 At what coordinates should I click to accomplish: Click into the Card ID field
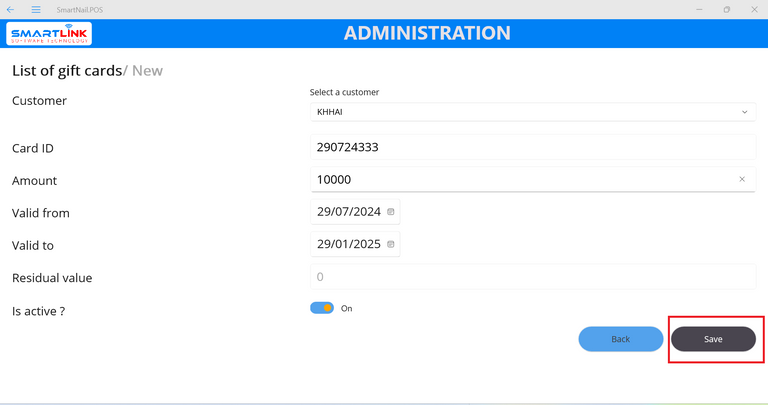532,148
